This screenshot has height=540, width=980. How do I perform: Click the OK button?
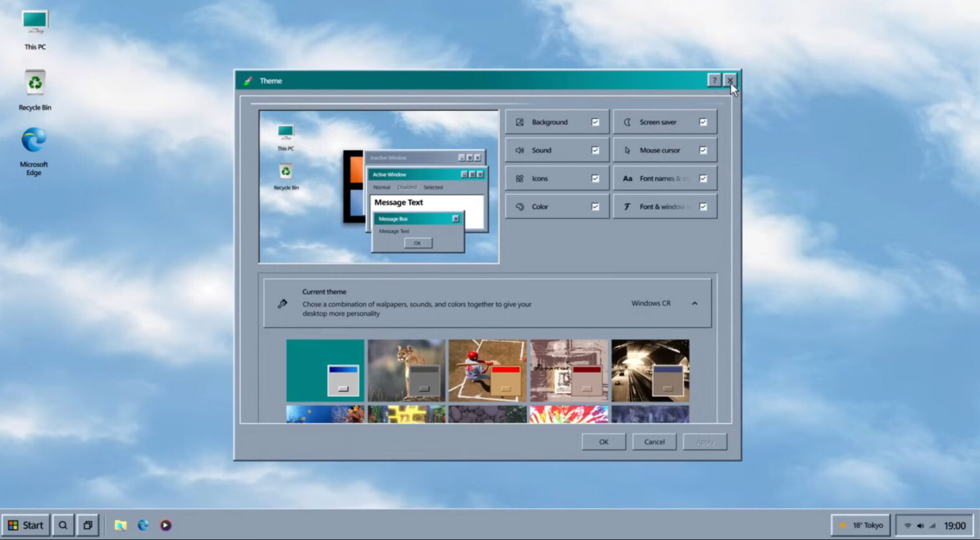pos(604,442)
